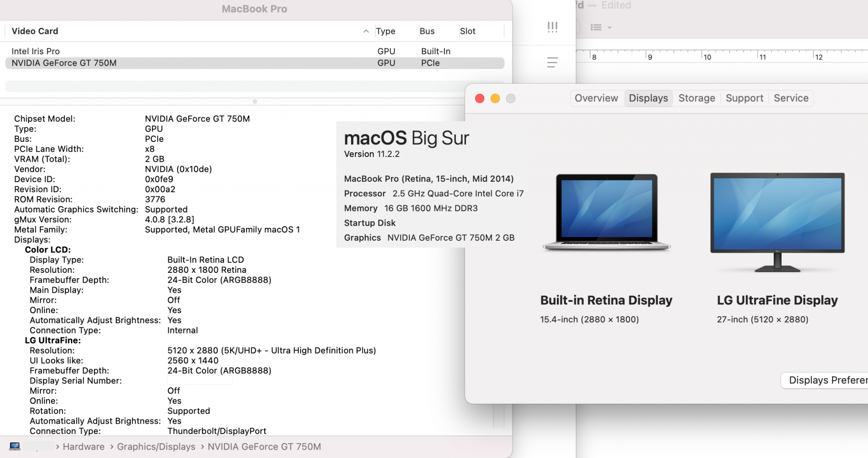868x458 pixels.
Task: Click the split pane divider handle dot
Action: (255, 101)
